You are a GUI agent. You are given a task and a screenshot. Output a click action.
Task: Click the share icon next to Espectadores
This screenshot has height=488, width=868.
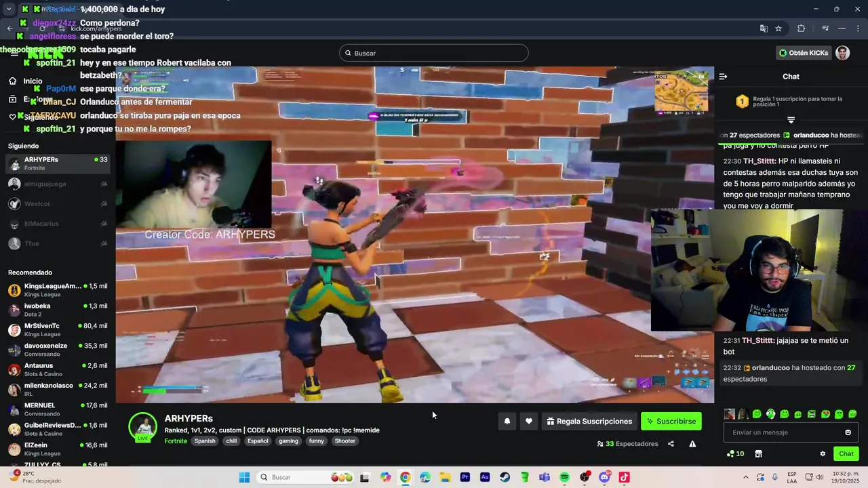point(671,444)
